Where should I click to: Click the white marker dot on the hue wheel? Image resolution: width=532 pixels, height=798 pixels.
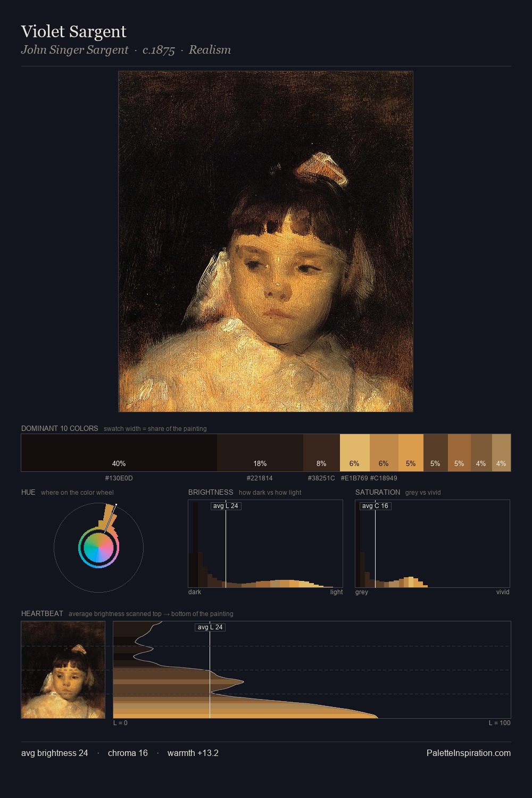coord(116,505)
